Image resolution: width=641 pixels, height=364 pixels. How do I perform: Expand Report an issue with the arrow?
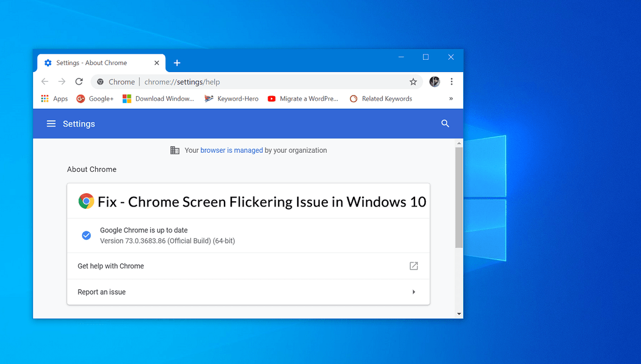point(414,292)
